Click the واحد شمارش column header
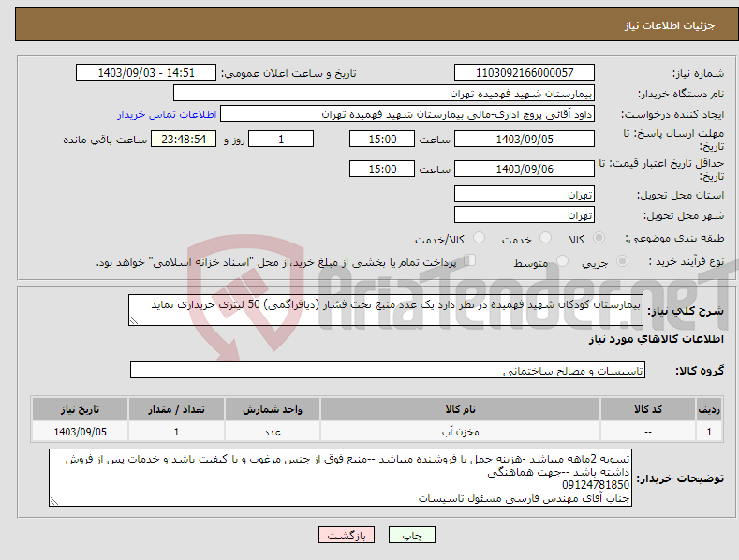This screenshot has width=739, height=560. (x=273, y=409)
